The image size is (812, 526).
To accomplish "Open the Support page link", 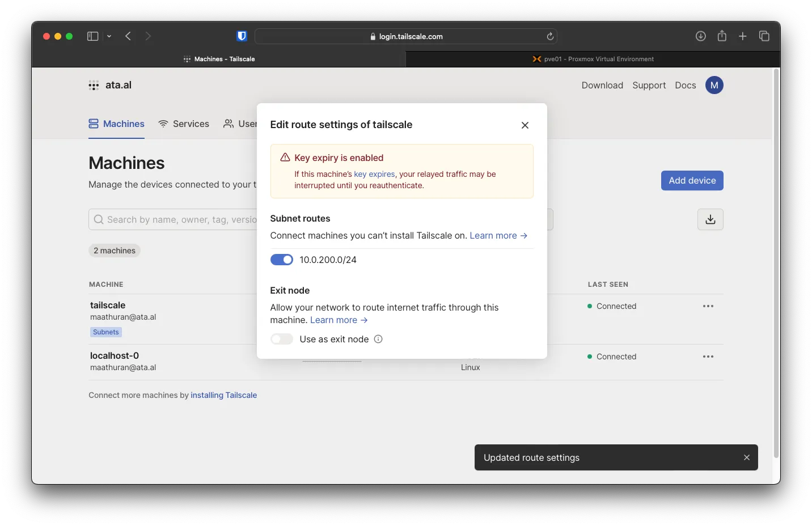I will pyautogui.click(x=649, y=85).
